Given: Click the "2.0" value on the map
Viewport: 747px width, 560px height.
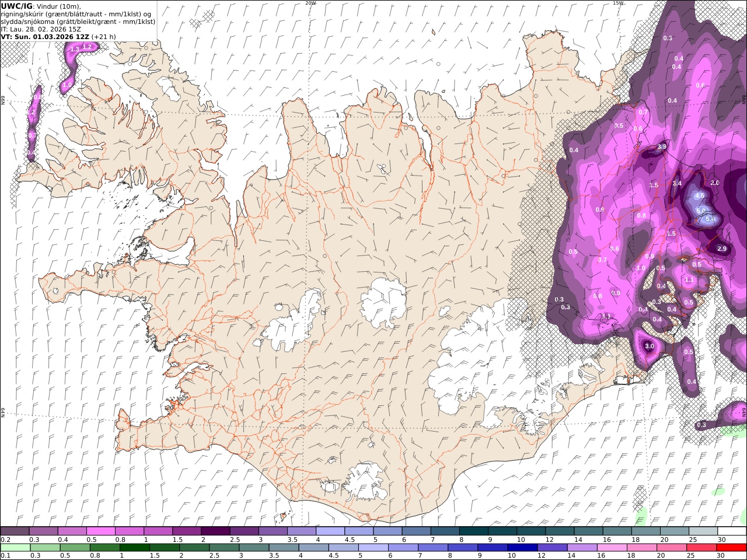Looking at the screenshot, I should coord(715,183).
